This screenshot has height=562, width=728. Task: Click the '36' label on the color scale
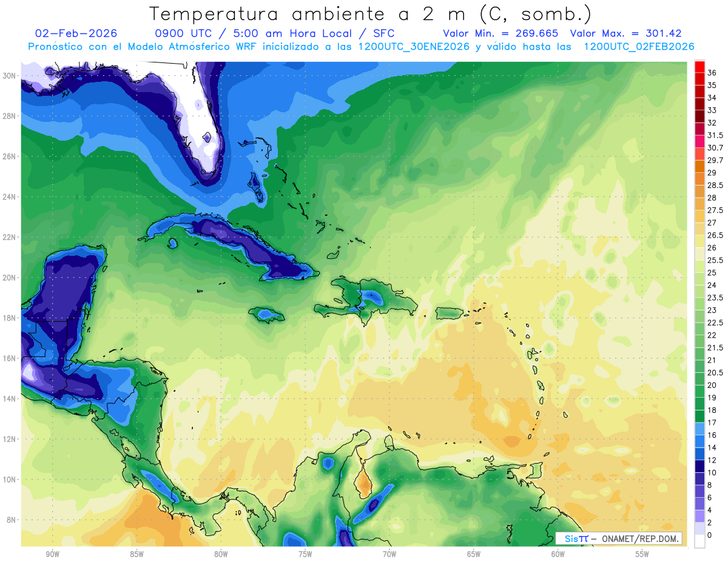712,73
